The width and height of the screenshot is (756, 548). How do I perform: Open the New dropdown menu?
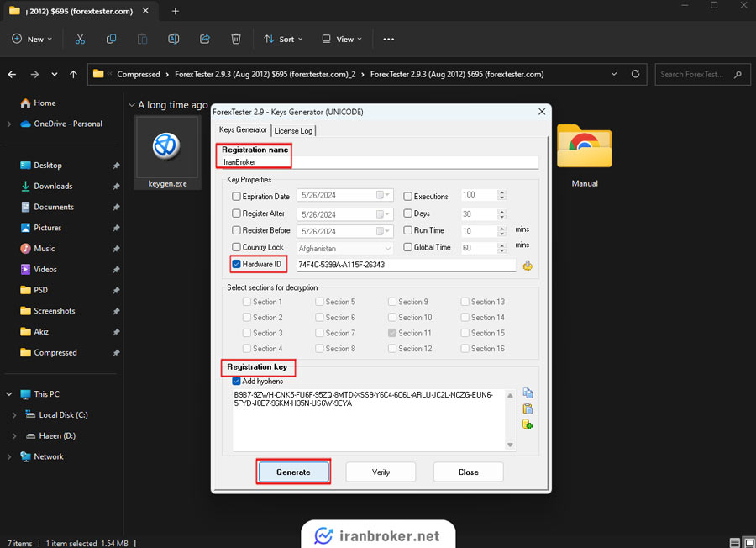pyautogui.click(x=32, y=39)
